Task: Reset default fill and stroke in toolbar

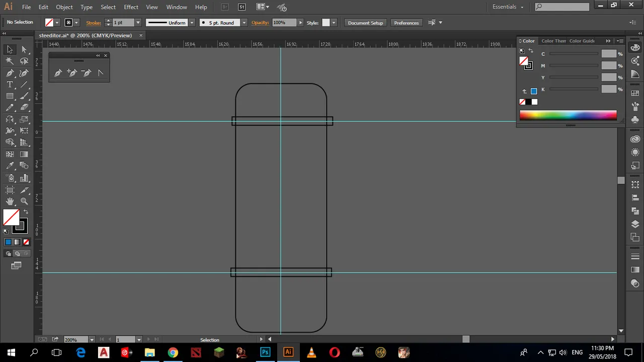Action: (6, 231)
